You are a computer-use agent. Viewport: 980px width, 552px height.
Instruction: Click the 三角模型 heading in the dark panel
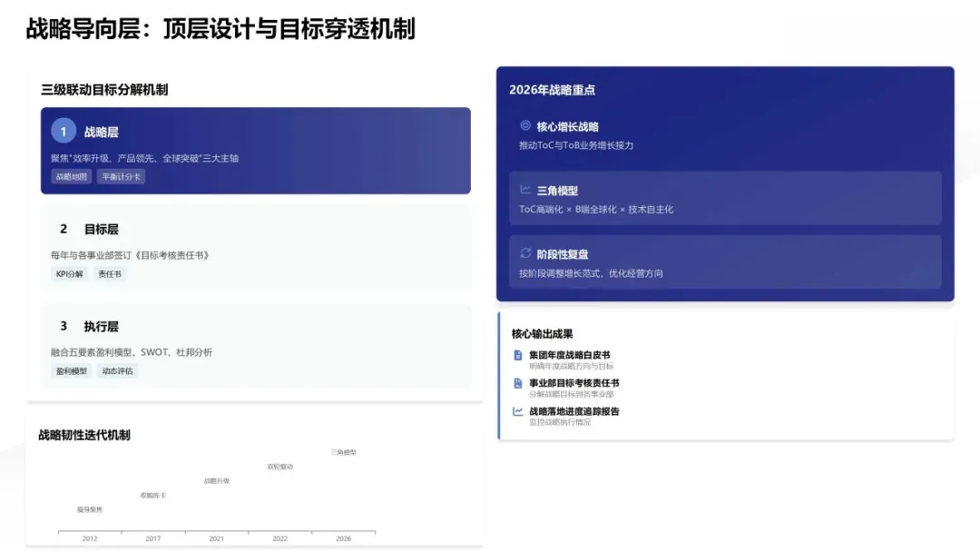(x=557, y=191)
